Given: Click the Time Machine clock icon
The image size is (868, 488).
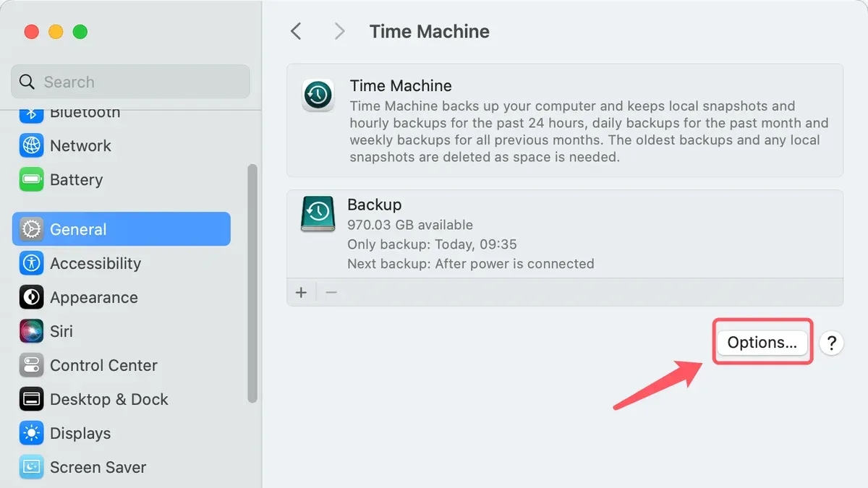Looking at the screenshot, I should coord(318,95).
